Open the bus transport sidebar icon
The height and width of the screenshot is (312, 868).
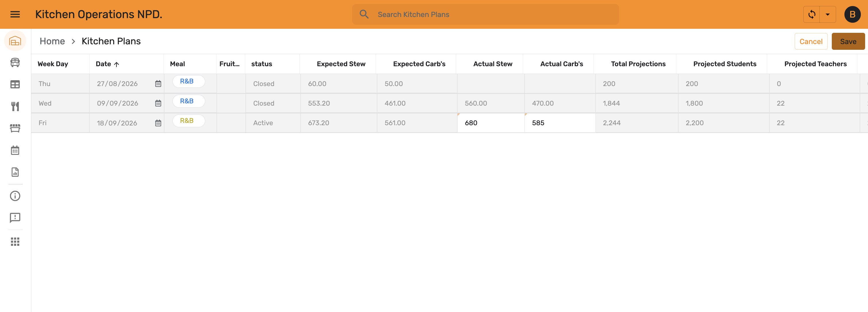(x=15, y=63)
